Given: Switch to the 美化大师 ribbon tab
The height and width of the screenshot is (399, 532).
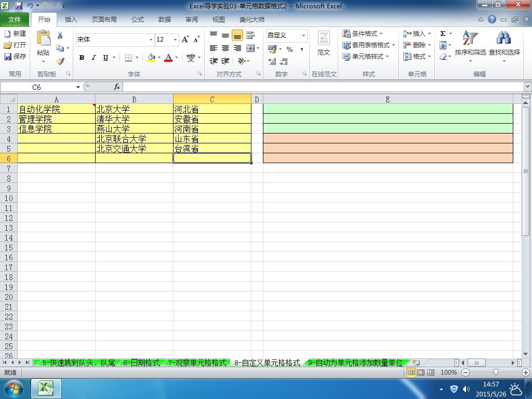Looking at the screenshot, I should 252,20.
